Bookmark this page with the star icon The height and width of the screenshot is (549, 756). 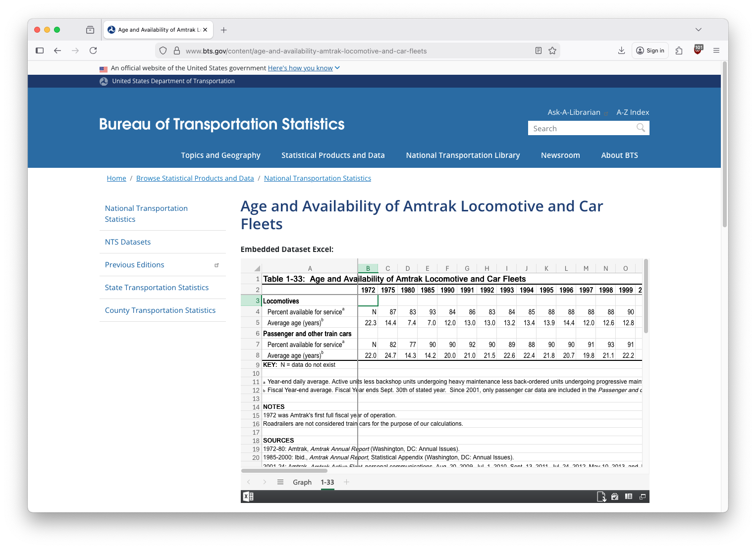click(x=552, y=50)
